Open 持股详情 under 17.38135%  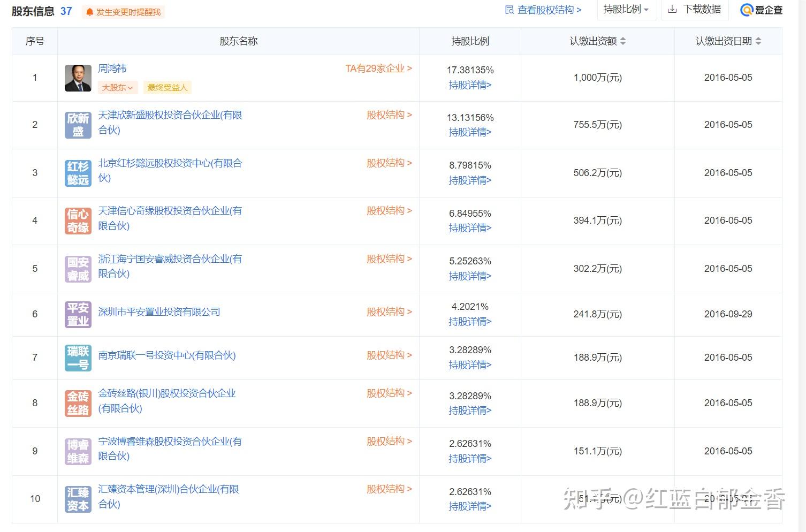[470, 85]
